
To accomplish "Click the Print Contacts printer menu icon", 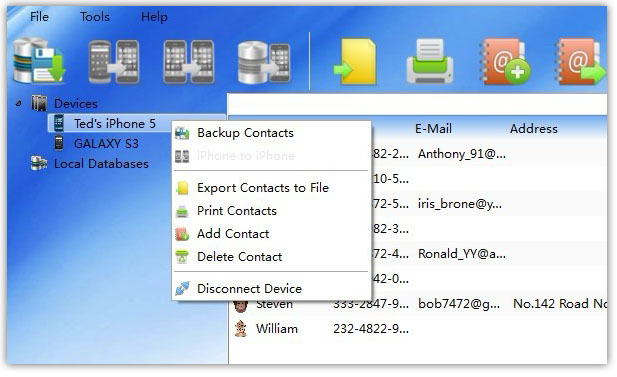I will click(182, 211).
